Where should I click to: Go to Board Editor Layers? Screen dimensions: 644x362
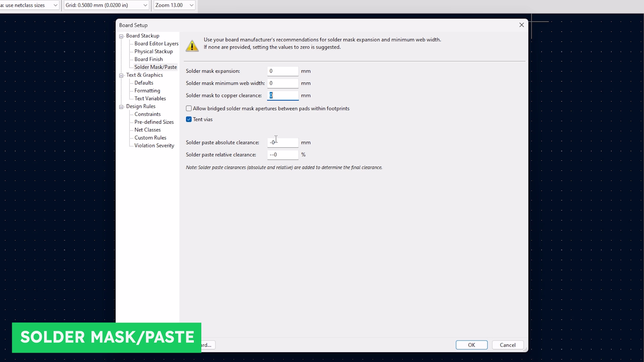[x=156, y=44]
